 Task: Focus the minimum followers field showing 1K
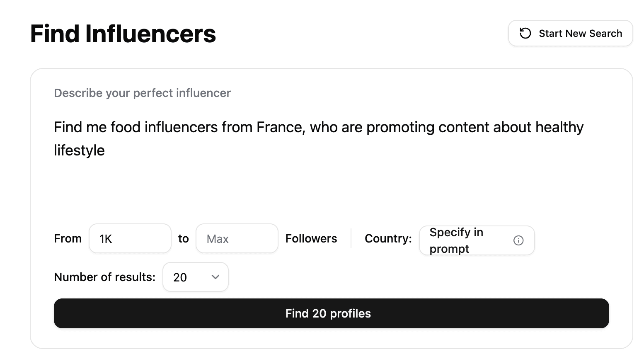[x=130, y=239]
